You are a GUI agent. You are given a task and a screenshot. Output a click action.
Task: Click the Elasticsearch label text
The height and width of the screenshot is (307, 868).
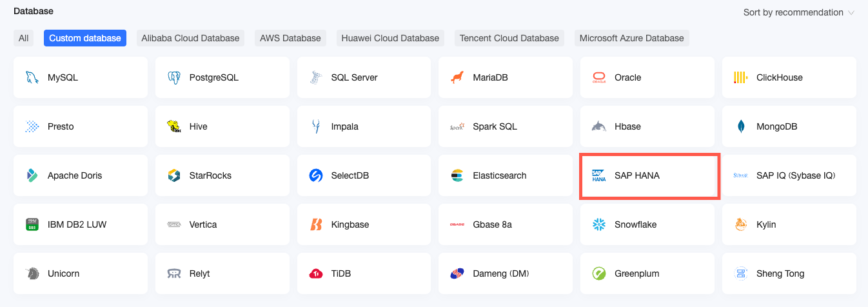500,175
